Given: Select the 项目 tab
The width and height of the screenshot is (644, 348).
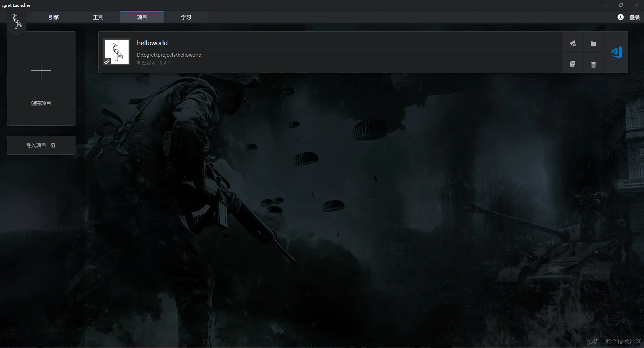Looking at the screenshot, I should pyautogui.click(x=142, y=17).
